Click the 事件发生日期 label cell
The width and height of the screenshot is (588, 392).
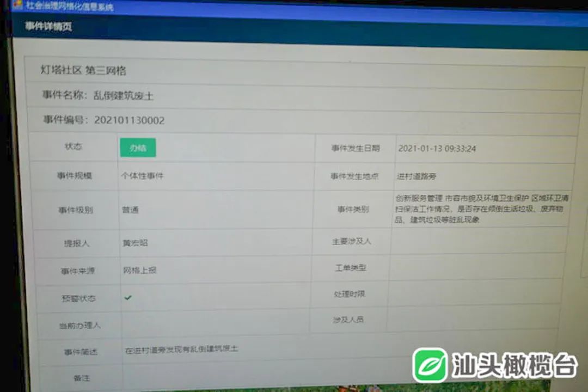356,148
